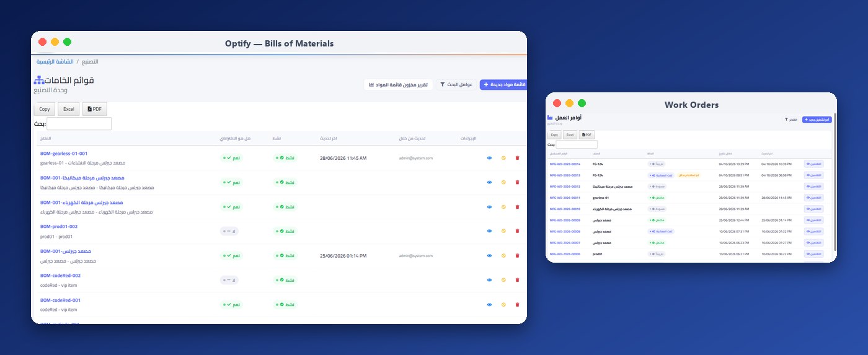
Task: Click details button for MFG-WO-2026-00009
Action: click(814, 220)
